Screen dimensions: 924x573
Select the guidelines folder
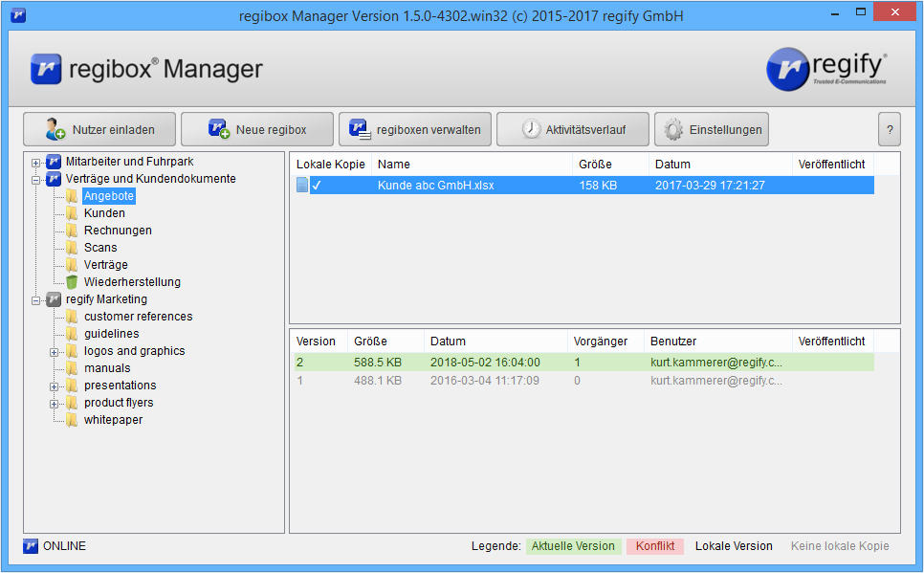[111, 333]
